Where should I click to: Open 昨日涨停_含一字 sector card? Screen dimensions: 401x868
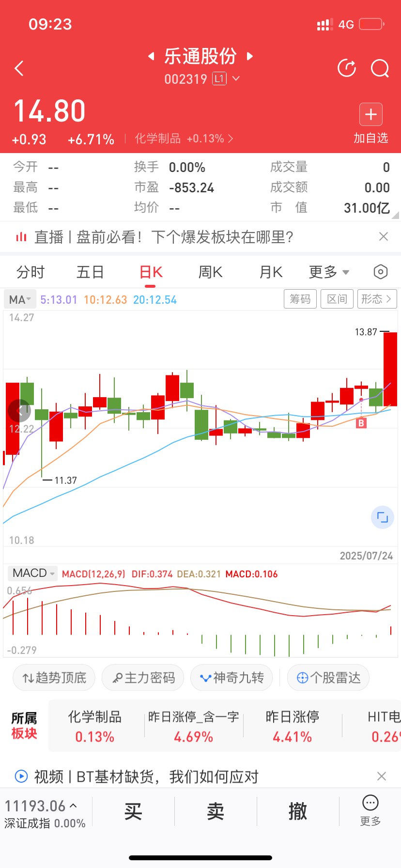[x=194, y=727]
